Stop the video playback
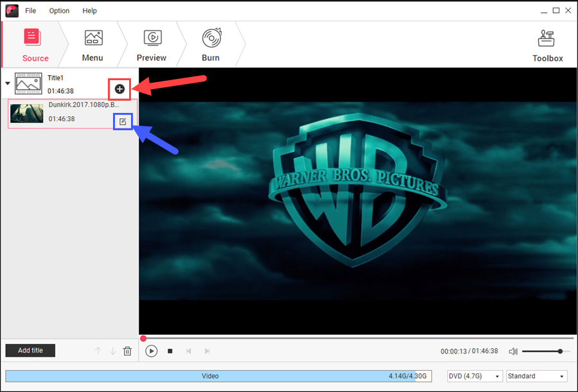This screenshot has height=392, width=578. pyautogui.click(x=170, y=351)
